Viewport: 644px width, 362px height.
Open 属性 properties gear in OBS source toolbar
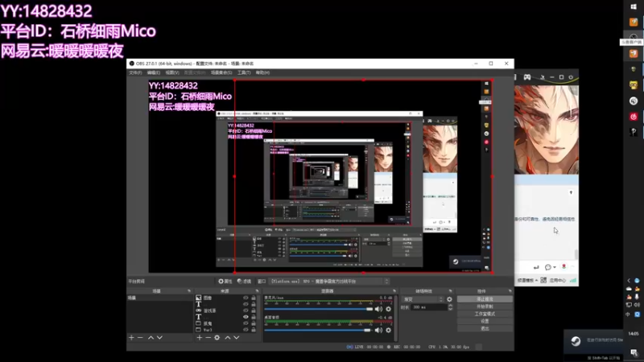click(x=225, y=281)
